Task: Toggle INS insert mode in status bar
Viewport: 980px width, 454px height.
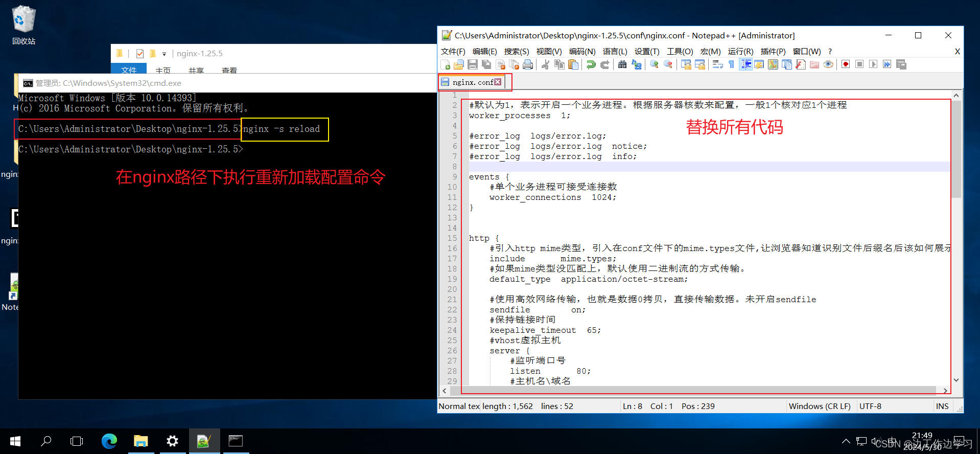Action: (x=942, y=406)
